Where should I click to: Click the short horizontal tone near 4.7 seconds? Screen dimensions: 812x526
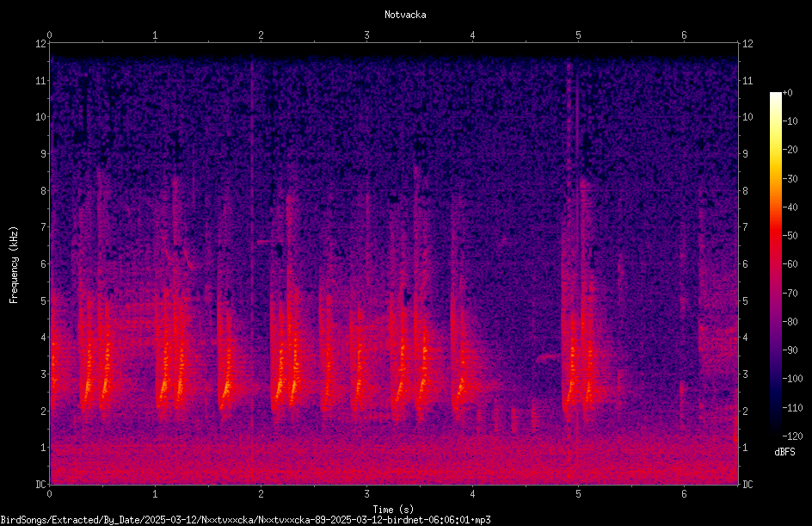(548, 357)
